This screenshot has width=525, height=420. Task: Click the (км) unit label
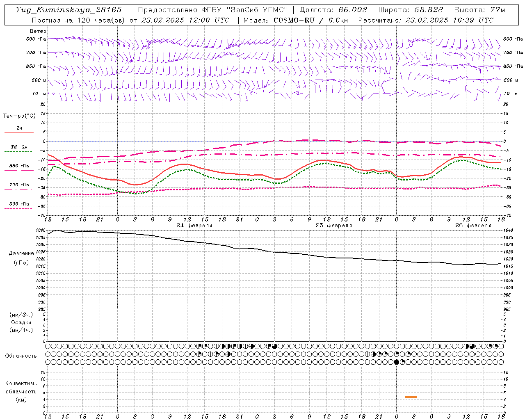click(21, 399)
